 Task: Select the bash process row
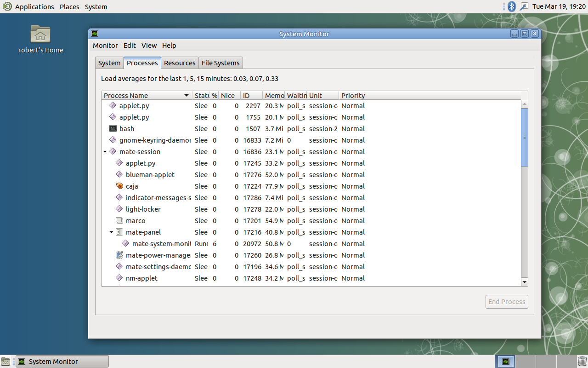[x=311, y=129]
